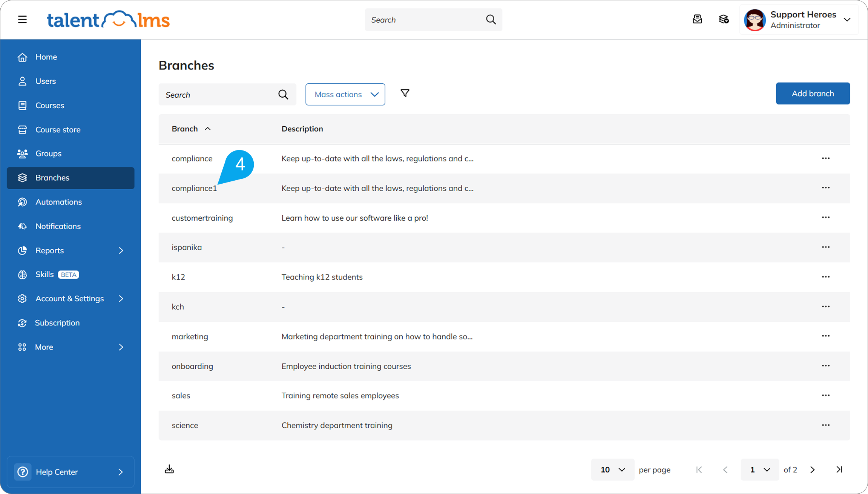The height and width of the screenshot is (494, 868).
Task: Open the customertraining branch
Action: point(202,218)
